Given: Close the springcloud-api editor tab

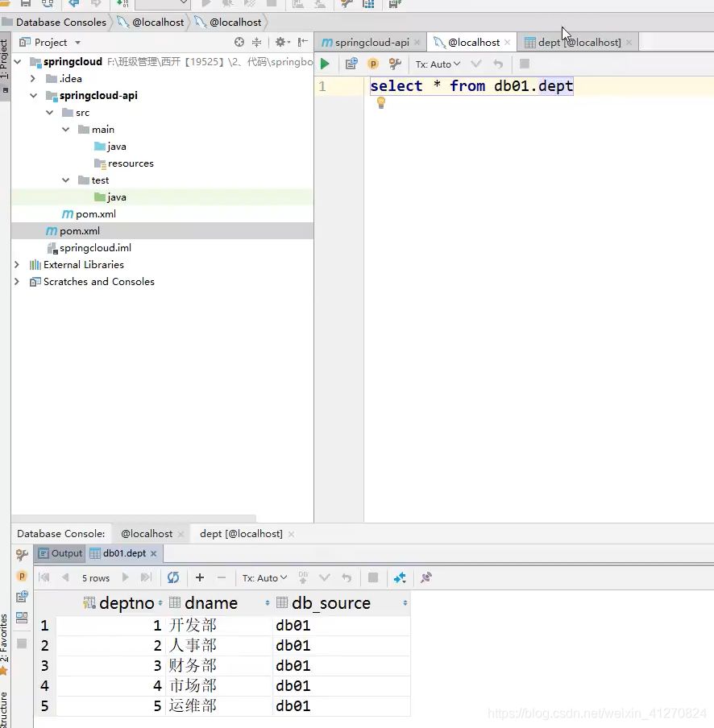Looking at the screenshot, I should pyautogui.click(x=417, y=42).
